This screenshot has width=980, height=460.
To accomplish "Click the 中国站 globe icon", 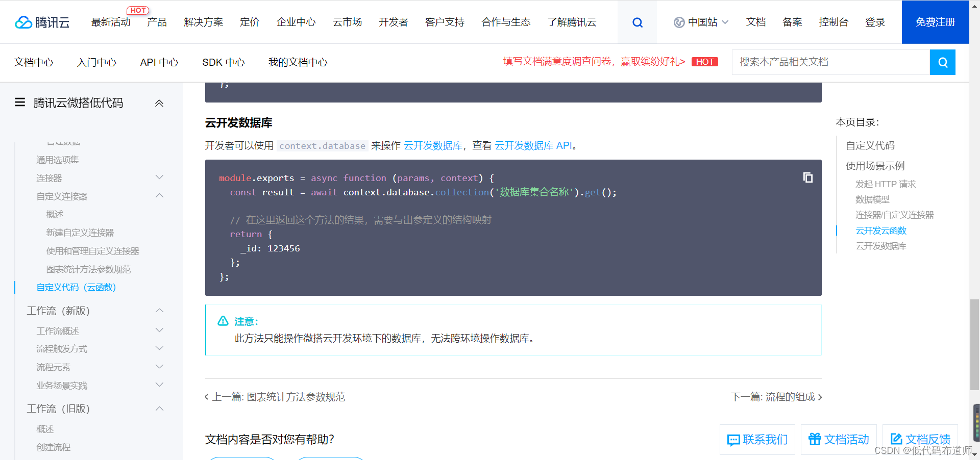I will click(679, 22).
